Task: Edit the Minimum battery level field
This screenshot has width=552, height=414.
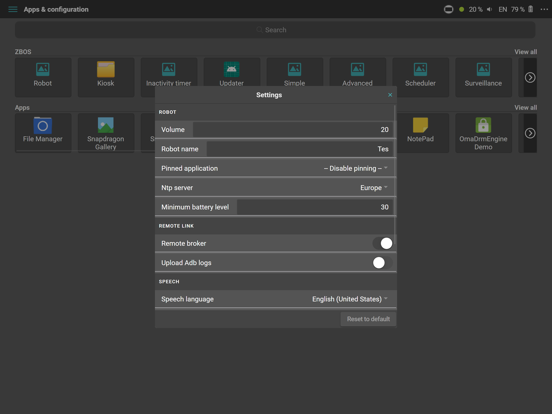Action: [315, 207]
